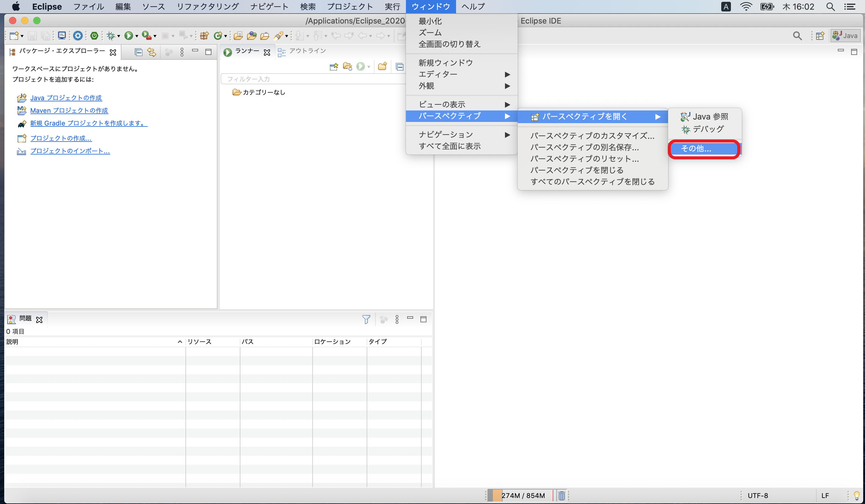The image size is (865, 504).
Task: Open Problems view menu (three dots)
Action: point(397,319)
